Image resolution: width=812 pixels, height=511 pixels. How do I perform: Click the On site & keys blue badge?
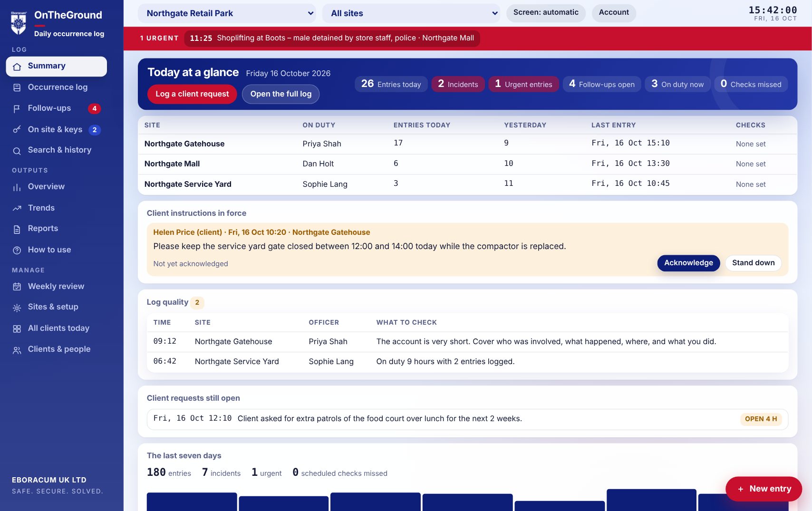95,130
